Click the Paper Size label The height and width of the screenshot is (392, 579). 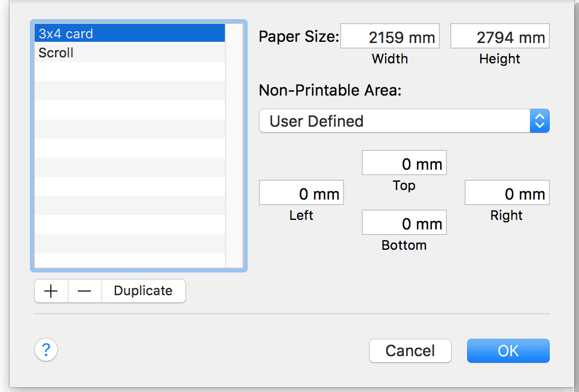point(298,37)
